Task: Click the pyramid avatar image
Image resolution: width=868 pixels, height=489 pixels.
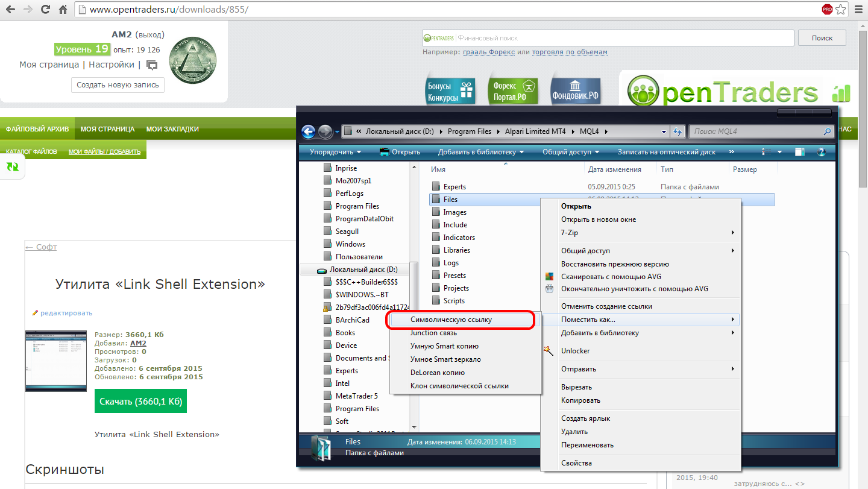Action: tap(192, 60)
